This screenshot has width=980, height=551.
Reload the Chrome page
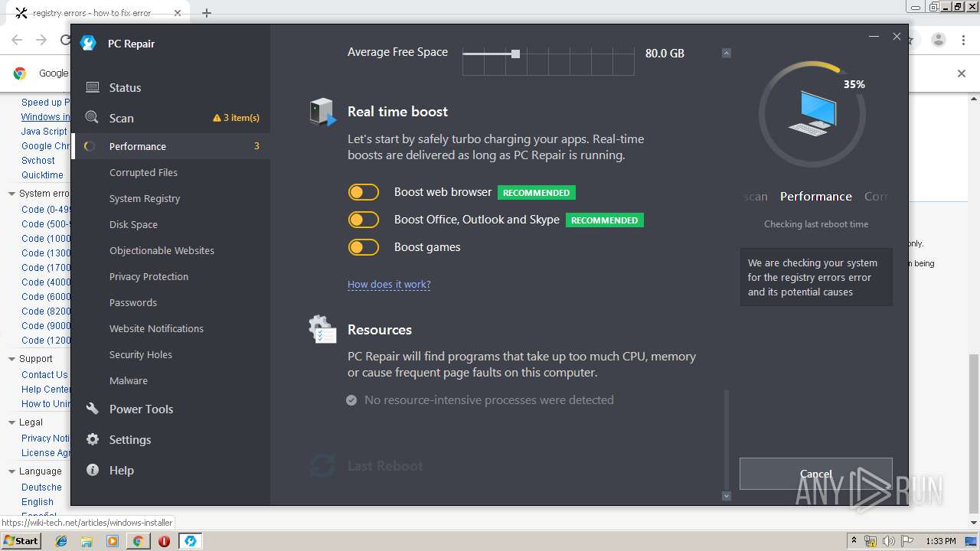coord(66,40)
